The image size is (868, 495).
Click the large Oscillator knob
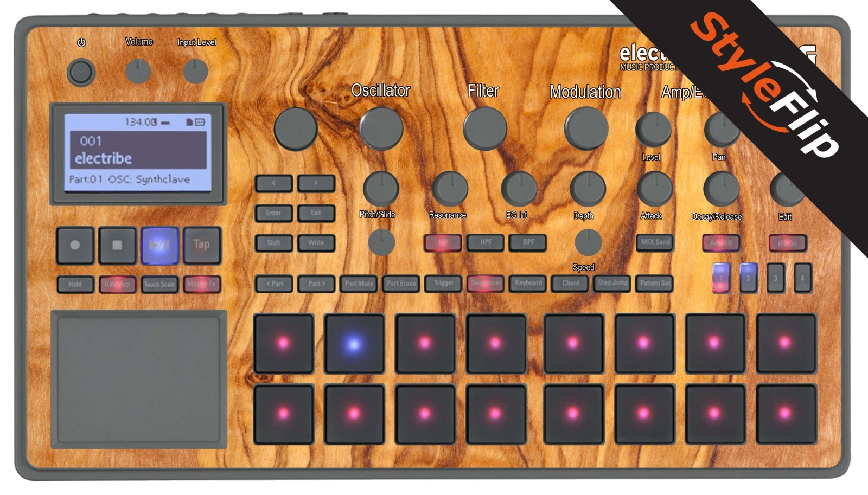click(x=381, y=128)
